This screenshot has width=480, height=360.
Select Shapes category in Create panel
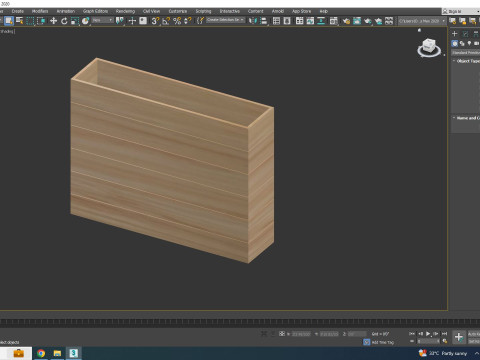click(x=462, y=44)
